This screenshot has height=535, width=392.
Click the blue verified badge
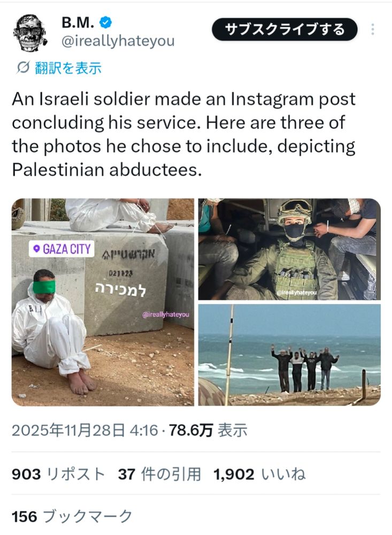click(x=106, y=23)
